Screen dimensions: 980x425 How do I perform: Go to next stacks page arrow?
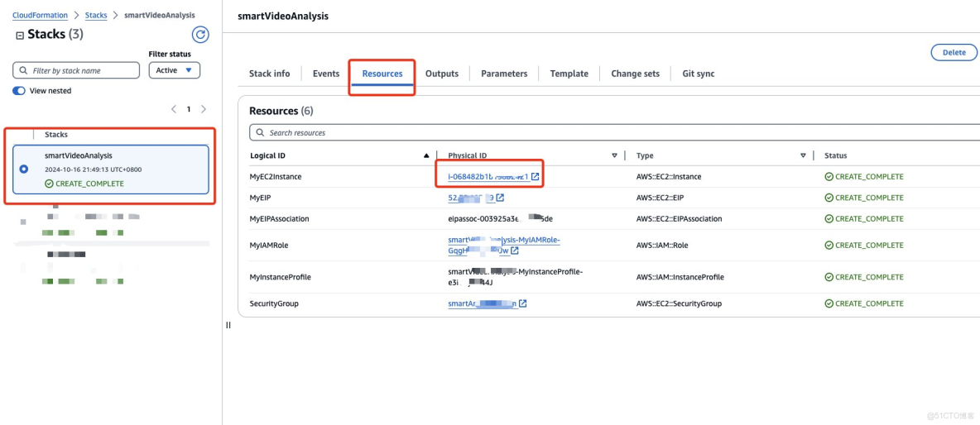click(x=204, y=109)
